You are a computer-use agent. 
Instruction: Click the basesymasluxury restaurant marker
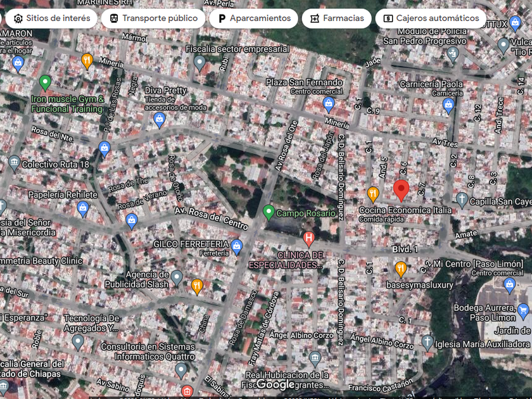tap(400, 269)
